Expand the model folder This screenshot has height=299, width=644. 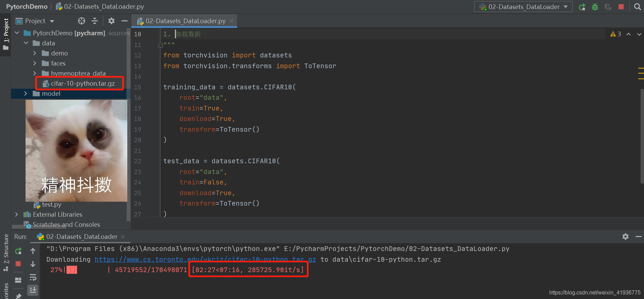click(26, 93)
